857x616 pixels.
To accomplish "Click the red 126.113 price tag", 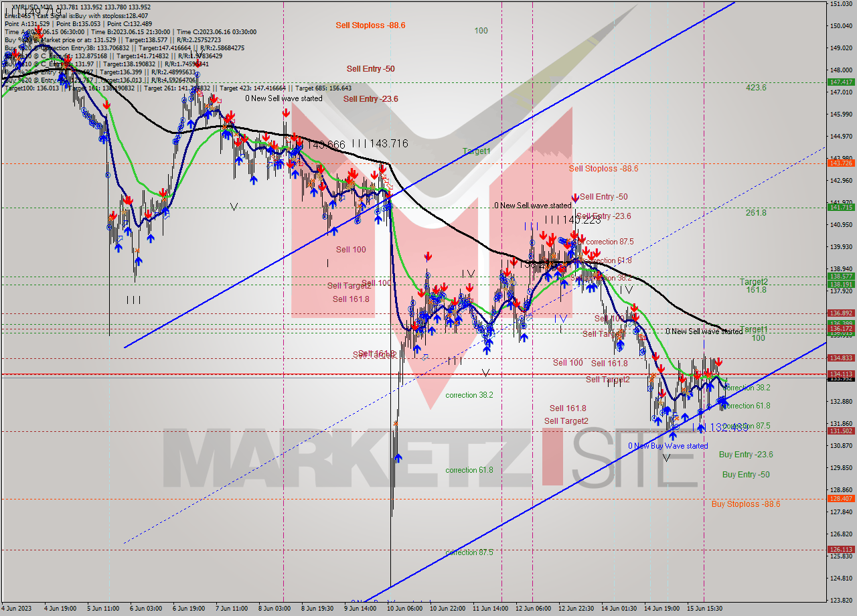I will click(841, 549).
